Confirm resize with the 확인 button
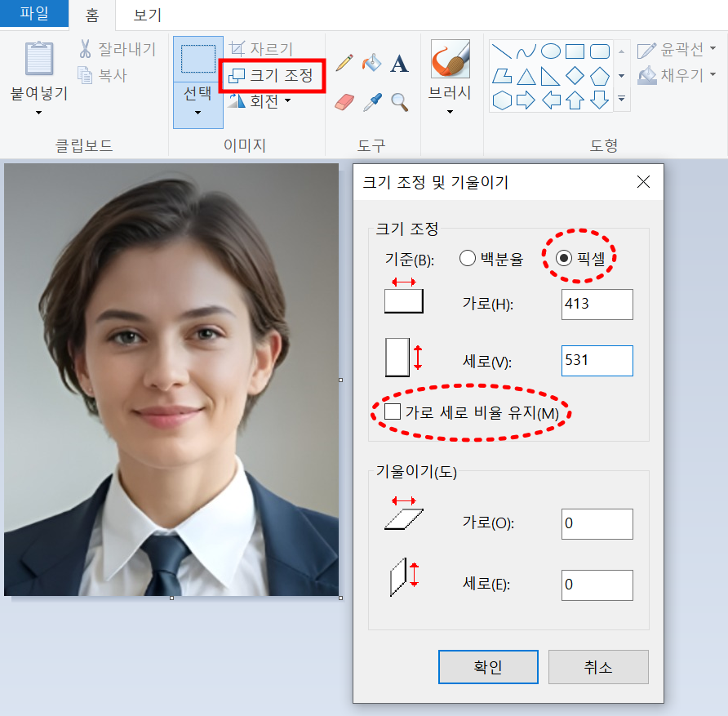 pyautogui.click(x=488, y=666)
